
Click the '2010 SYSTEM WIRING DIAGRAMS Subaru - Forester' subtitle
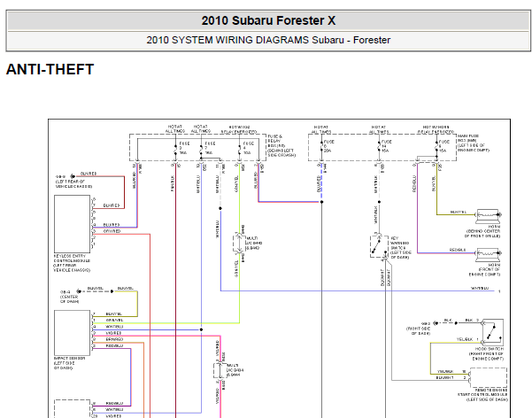[268, 40]
